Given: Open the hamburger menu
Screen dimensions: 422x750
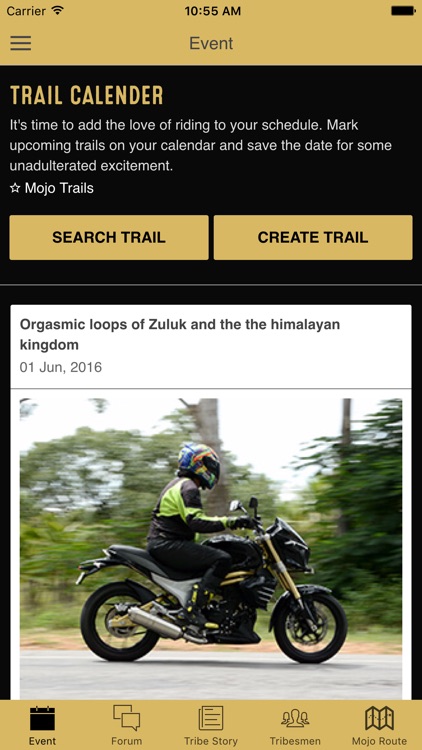Looking at the screenshot, I should click(21, 43).
